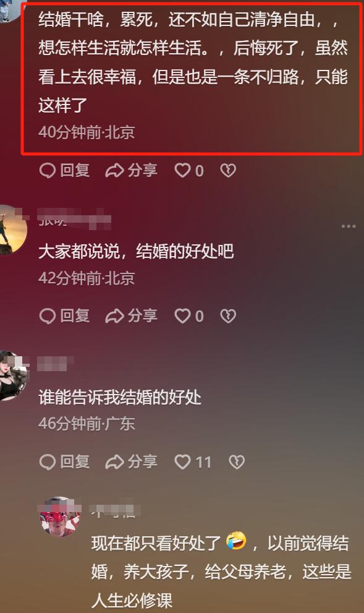Dislike the comment posted 40分钟前

coord(228,171)
